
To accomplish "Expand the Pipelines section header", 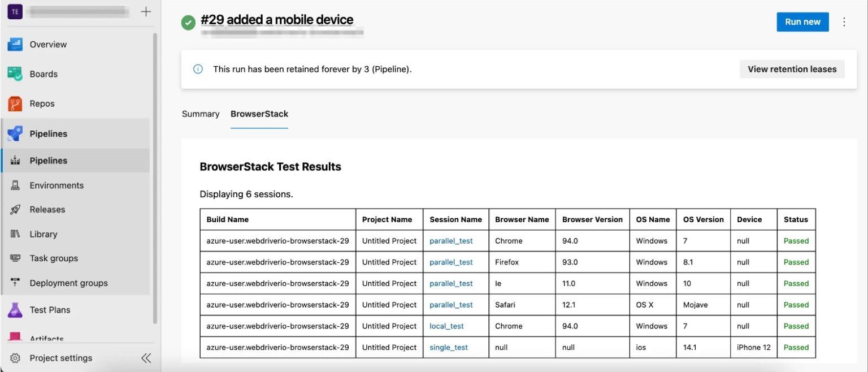I will 48,134.
